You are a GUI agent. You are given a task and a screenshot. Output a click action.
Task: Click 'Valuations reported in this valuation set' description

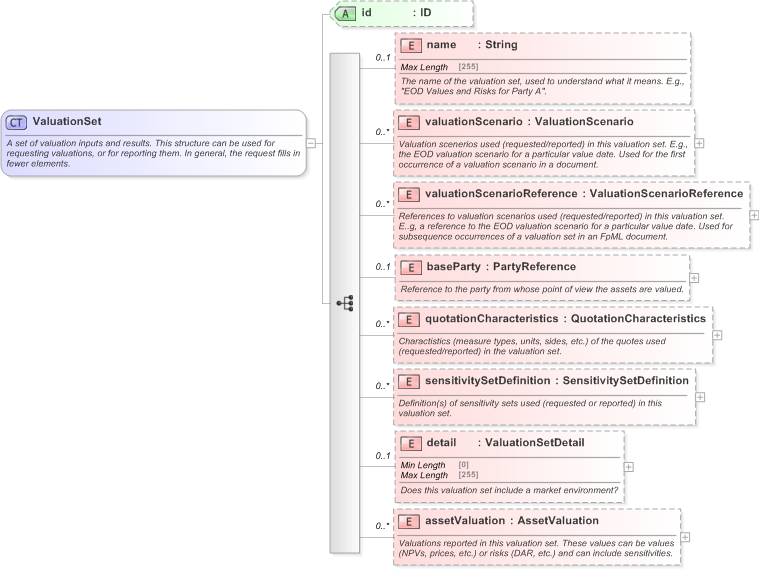tap(536, 548)
